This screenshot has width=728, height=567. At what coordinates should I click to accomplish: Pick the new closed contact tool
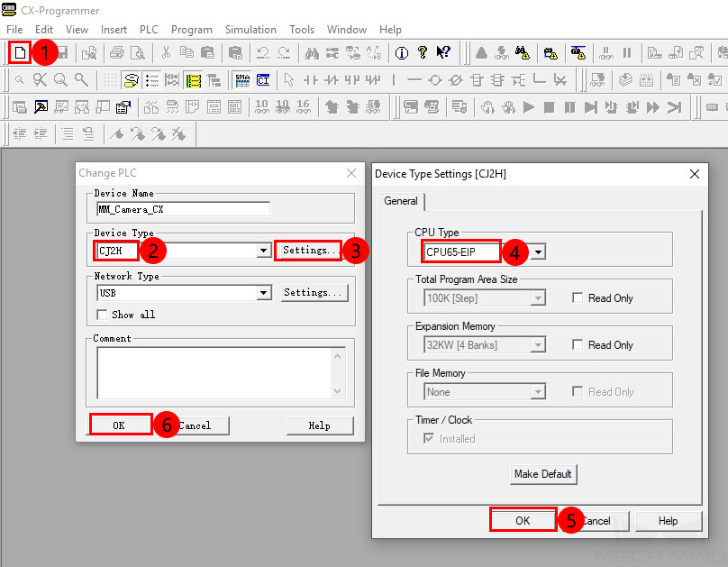331,80
